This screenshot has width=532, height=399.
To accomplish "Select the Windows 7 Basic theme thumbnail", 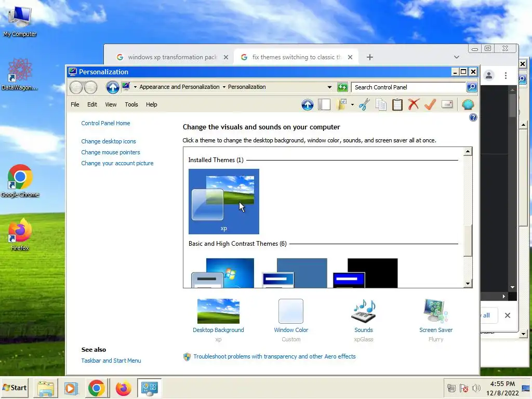I will (x=222, y=273).
